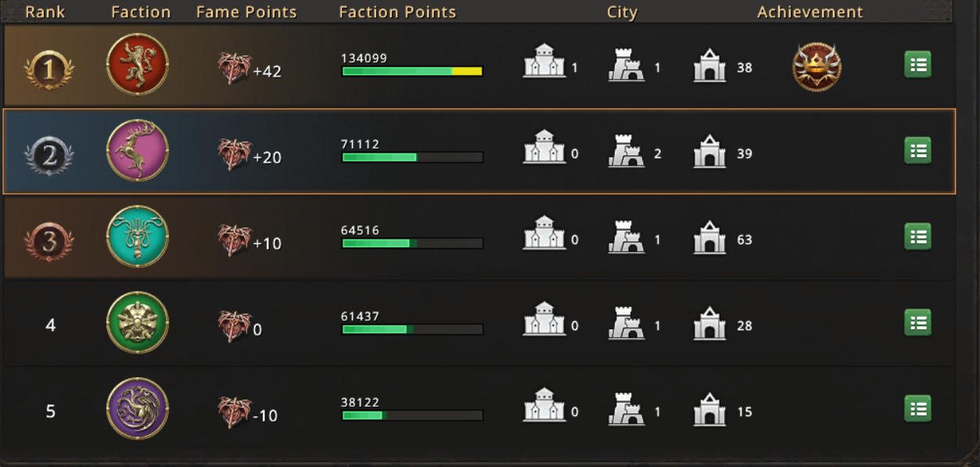980x467 pixels.
Task: Select the green rose faction emblem
Action: click(138, 322)
